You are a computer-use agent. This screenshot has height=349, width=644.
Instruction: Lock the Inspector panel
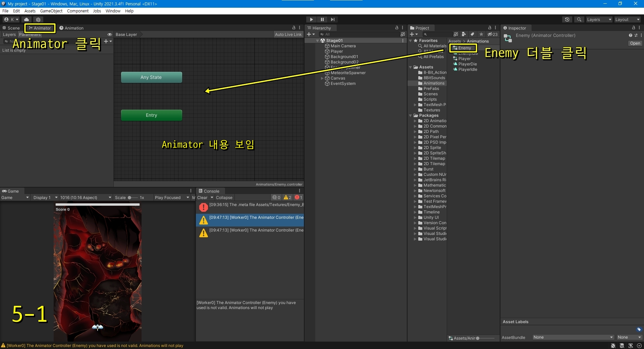coord(634,28)
